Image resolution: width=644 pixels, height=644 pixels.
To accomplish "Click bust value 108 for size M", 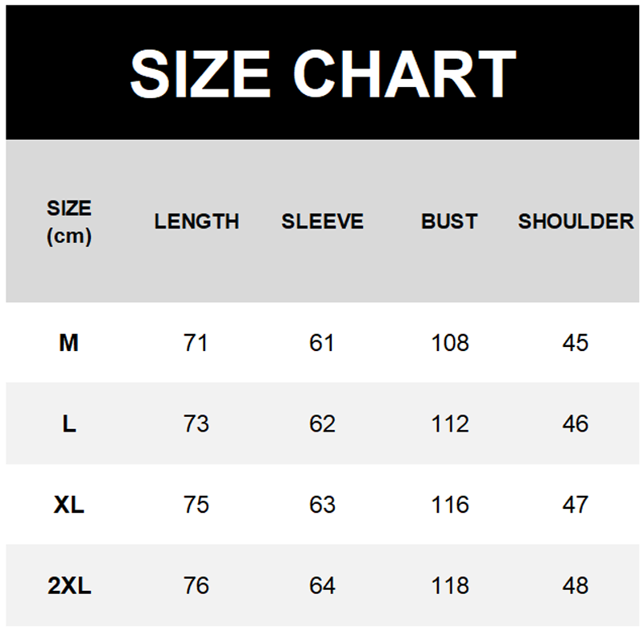I will click(x=449, y=343).
